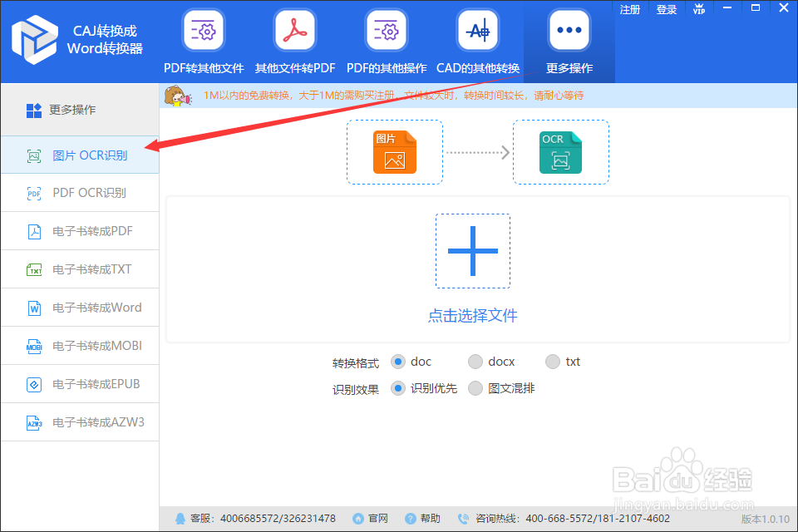Open the PDF的其他操作 tools

tap(387, 42)
